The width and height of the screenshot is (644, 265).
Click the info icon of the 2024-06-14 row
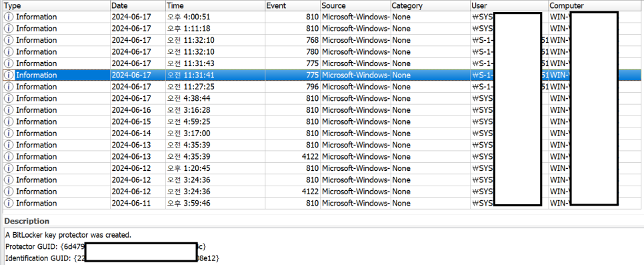tap(8, 133)
